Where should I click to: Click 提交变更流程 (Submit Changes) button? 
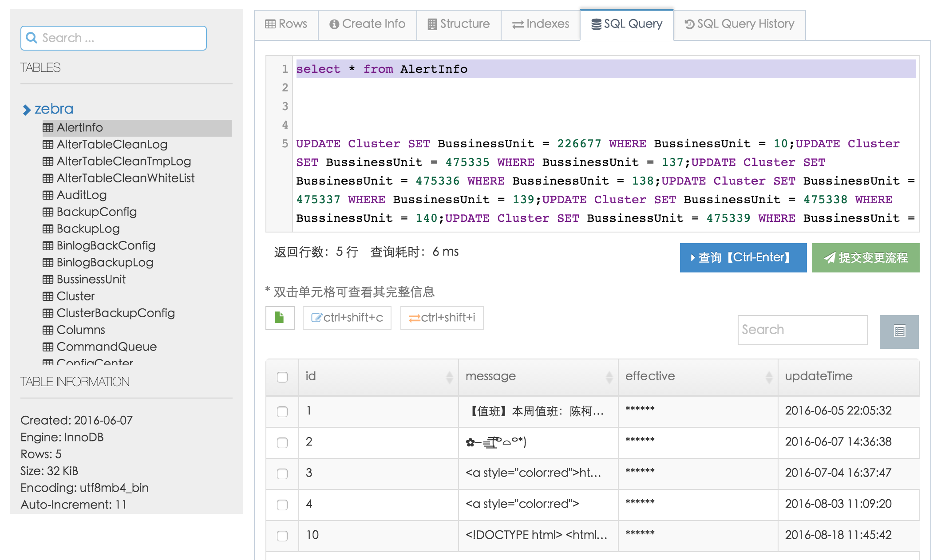point(867,256)
